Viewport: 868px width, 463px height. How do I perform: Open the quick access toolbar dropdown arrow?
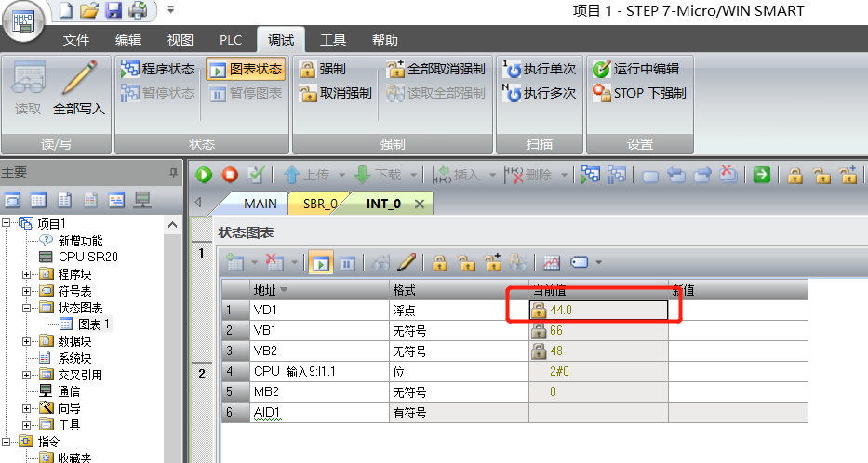170,10
